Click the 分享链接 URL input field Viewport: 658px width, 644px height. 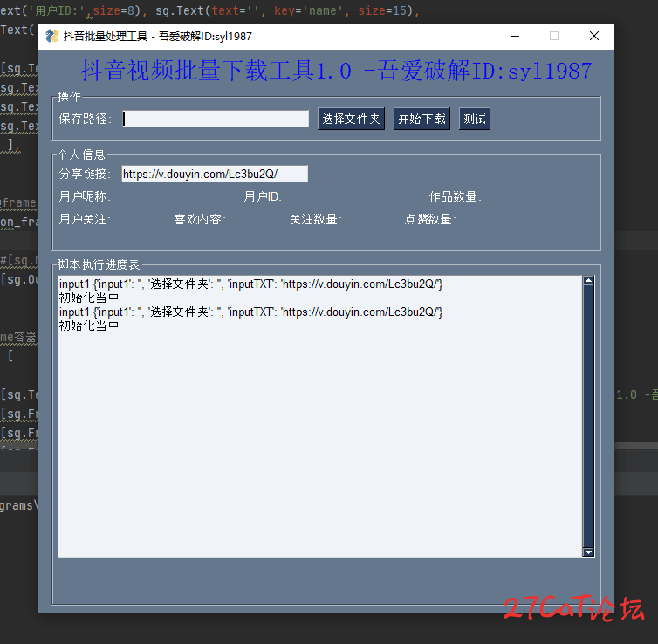point(215,174)
